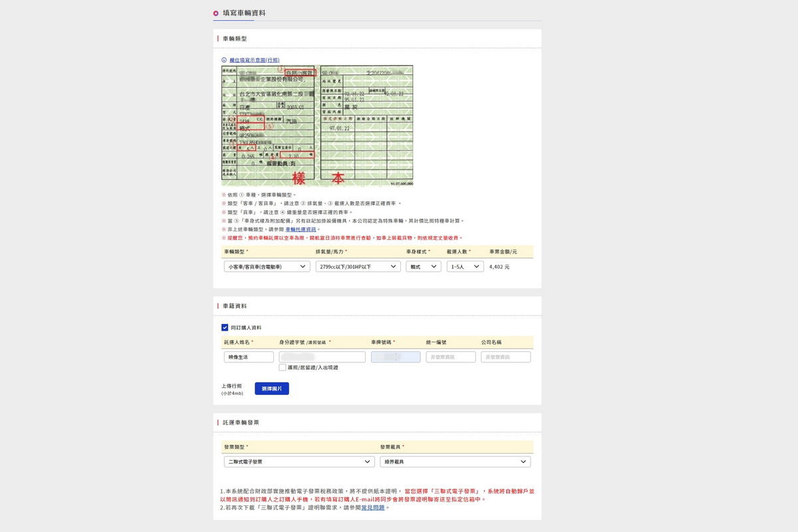
Task: Click the sample vehicle license image
Action: click(317, 126)
